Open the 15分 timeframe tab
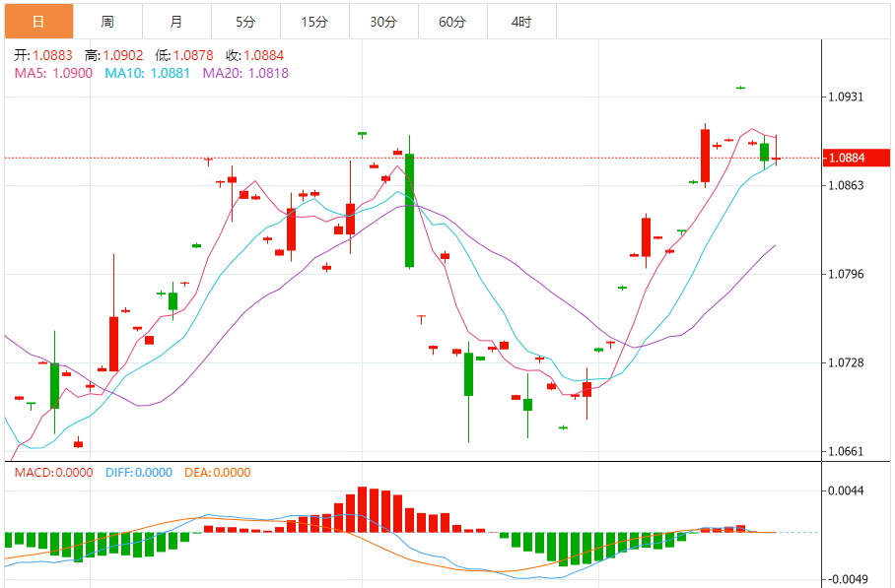The height and width of the screenshot is (588, 895). click(x=315, y=22)
